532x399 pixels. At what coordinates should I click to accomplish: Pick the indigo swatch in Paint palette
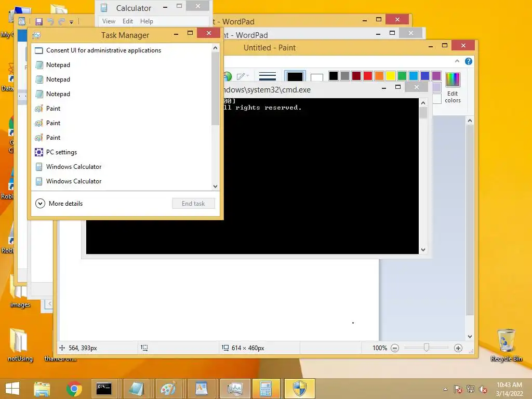425,76
